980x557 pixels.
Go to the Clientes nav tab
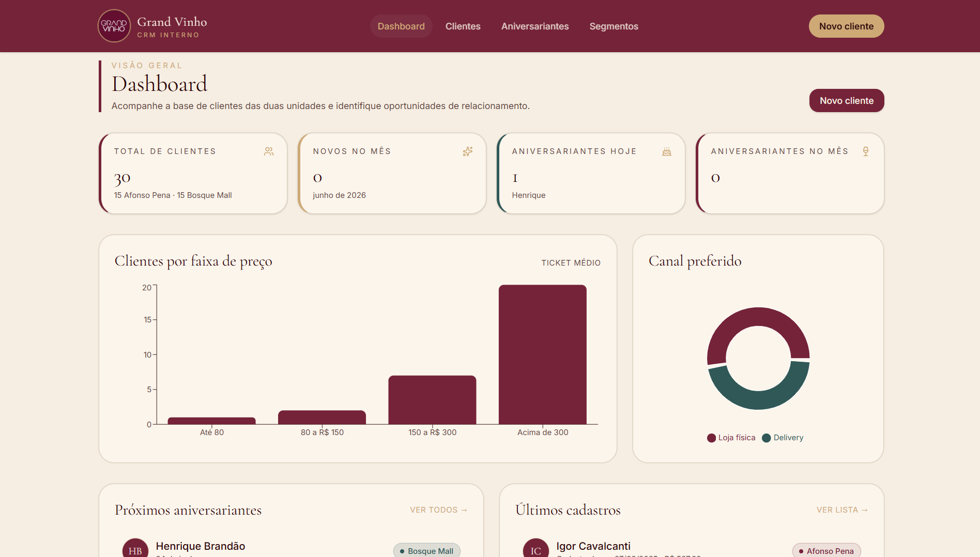point(463,26)
